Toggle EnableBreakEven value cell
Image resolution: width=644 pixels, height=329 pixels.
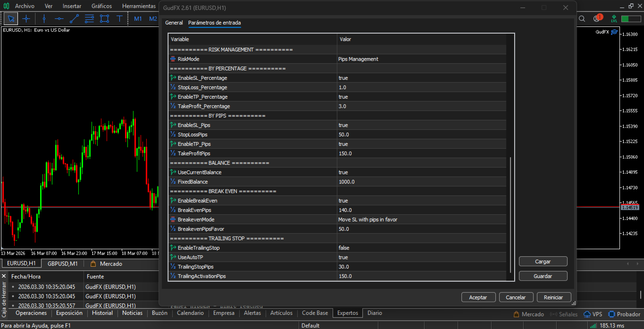(420, 201)
